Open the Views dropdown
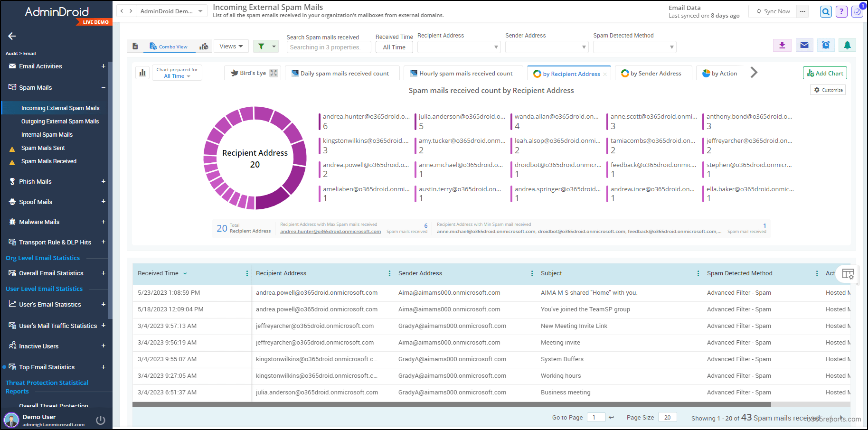The image size is (868, 430). (231, 46)
